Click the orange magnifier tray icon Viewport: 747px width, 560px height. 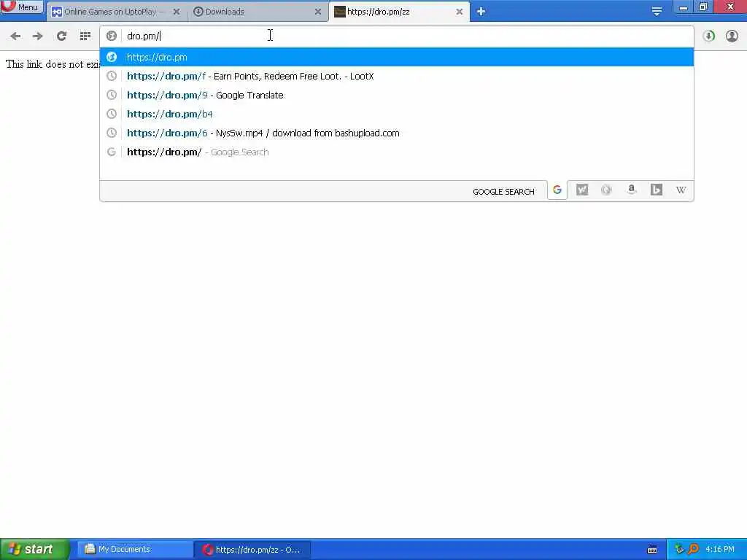point(693,550)
